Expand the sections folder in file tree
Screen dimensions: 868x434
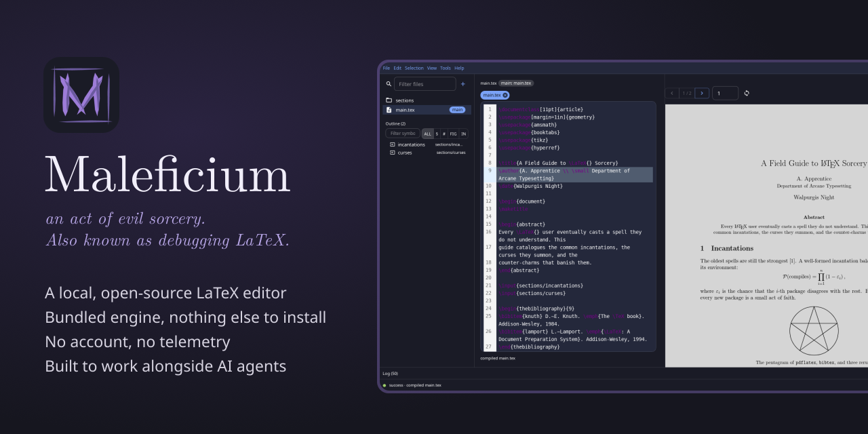coord(426,100)
